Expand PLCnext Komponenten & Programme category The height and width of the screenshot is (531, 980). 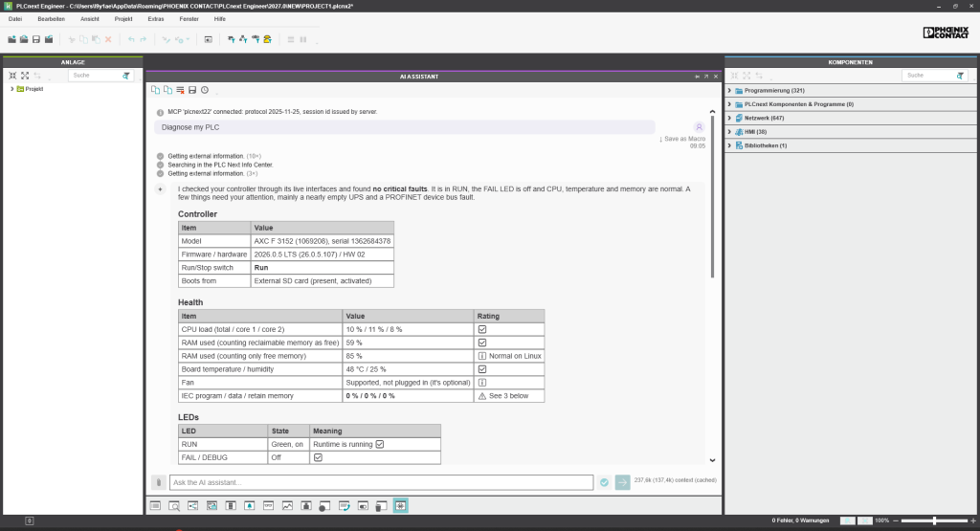(729, 104)
